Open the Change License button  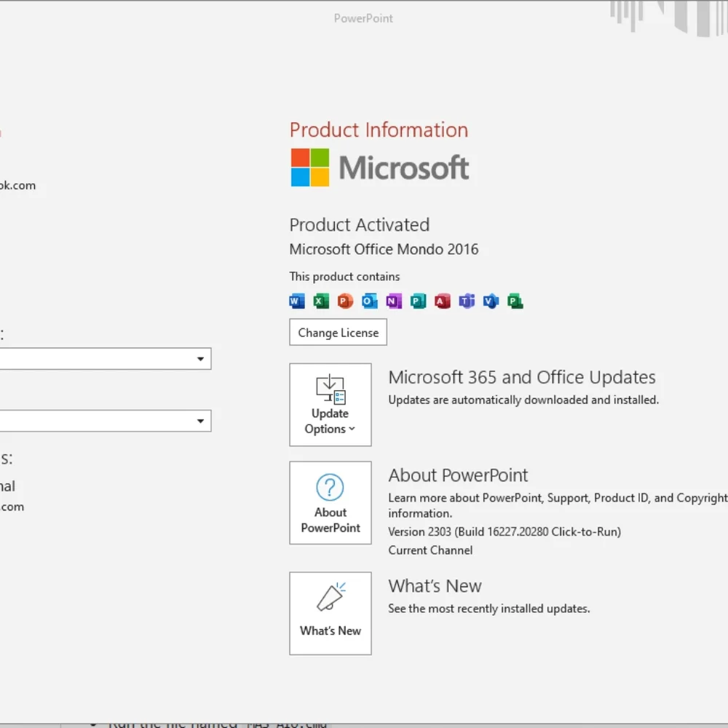(x=338, y=332)
